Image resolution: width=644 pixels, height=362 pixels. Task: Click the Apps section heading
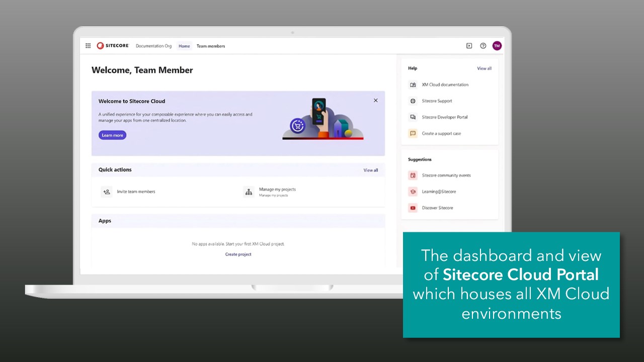click(x=105, y=221)
